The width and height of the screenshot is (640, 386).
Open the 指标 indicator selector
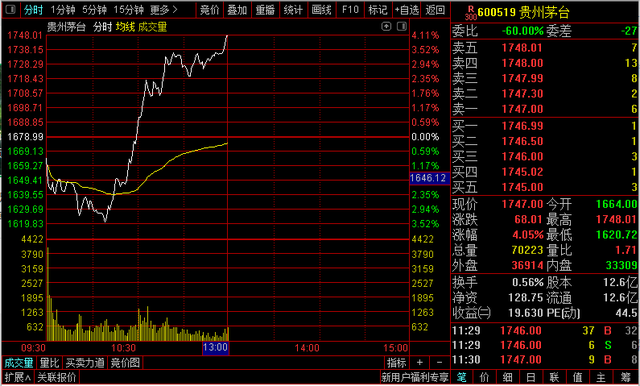tap(396, 362)
